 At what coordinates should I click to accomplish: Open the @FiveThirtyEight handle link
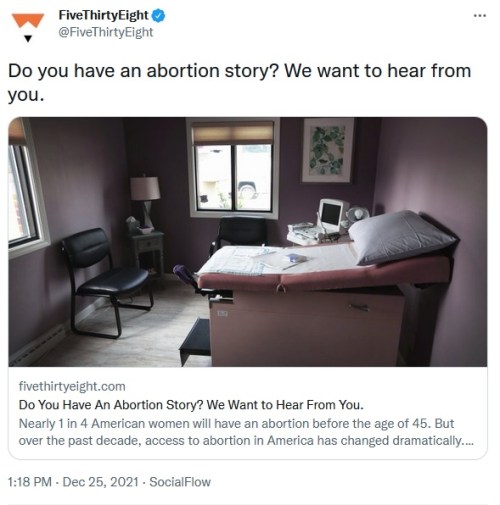click(x=106, y=32)
